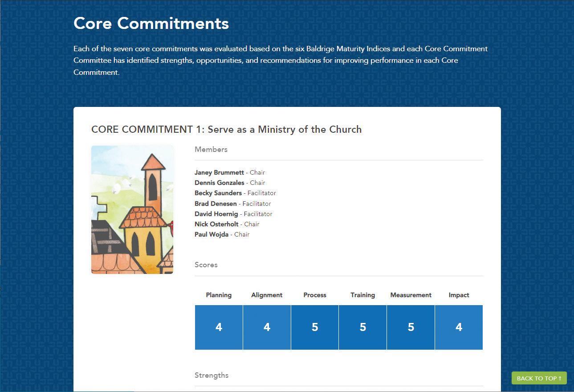Click the church illustration thumbnail
574x392 pixels.
pos(132,209)
